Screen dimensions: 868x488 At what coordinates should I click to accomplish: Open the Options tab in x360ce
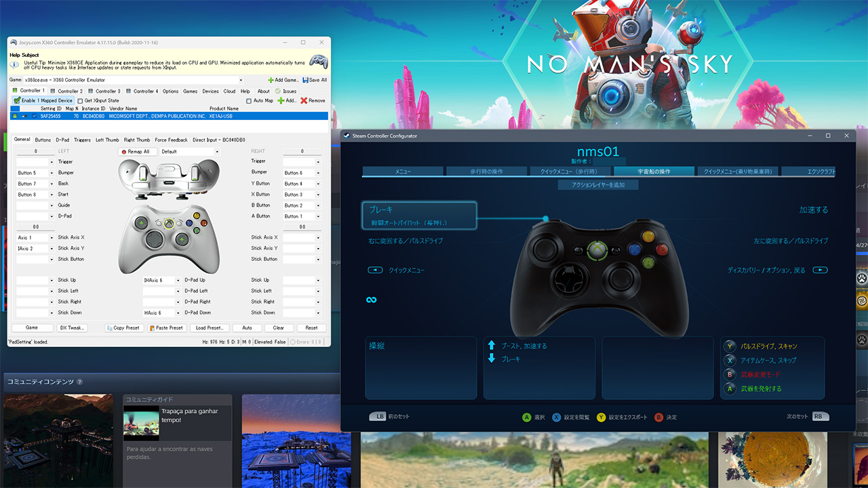tap(170, 91)
